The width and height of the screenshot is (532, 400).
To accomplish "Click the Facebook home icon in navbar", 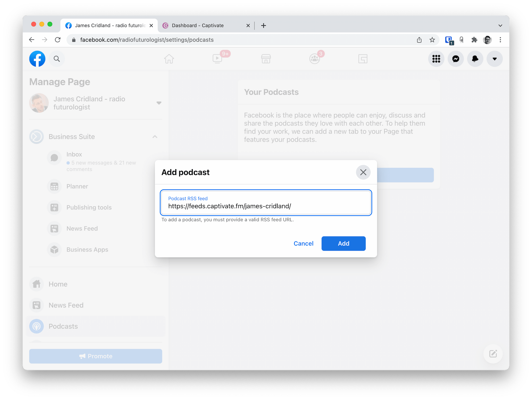I will [169, 59].
